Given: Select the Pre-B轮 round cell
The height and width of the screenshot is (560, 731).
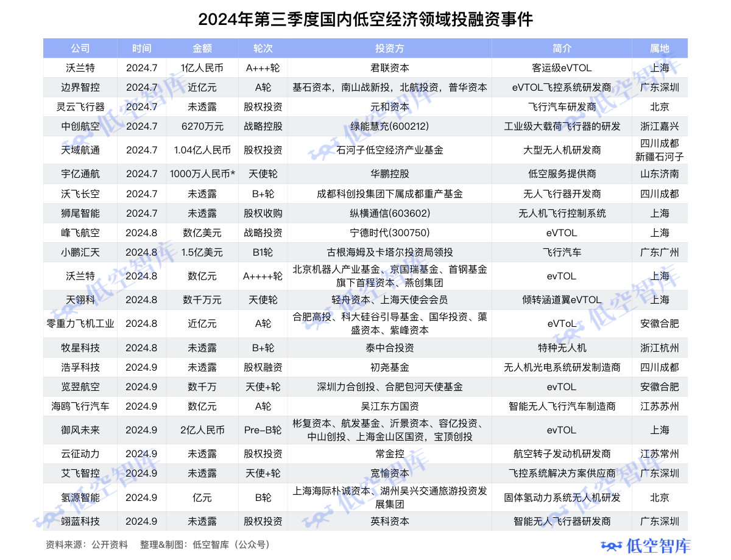Looking at the screenshot, I should [x=263, y=430].
